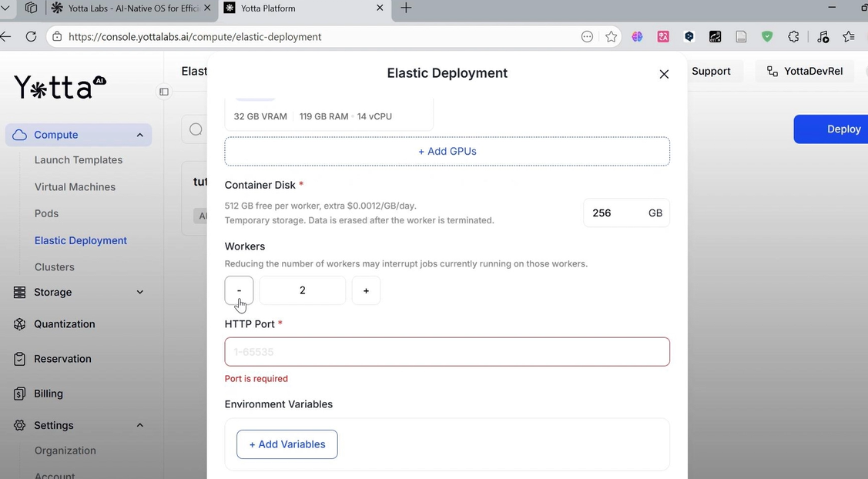Image resolution: width=868 pixels, height=479 pixels.
Task: Click the + Add GPUs button
Action: click(447, 151)
